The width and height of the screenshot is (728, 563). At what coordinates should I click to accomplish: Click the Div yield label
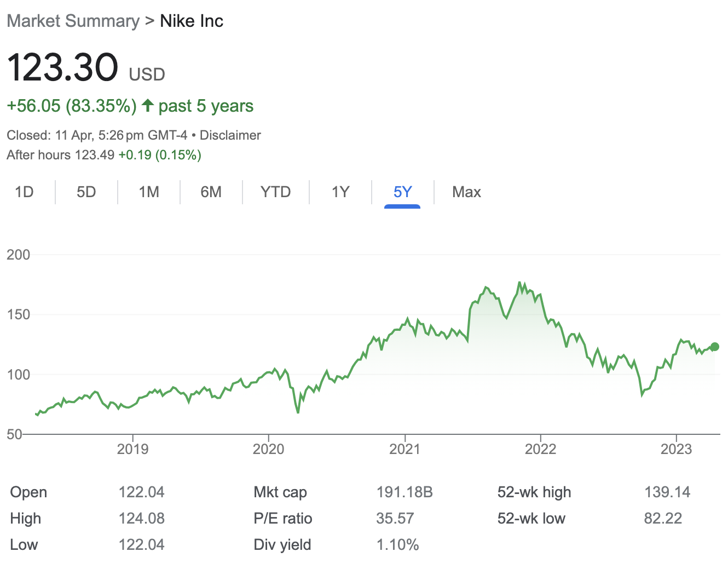tap(282, 545)
